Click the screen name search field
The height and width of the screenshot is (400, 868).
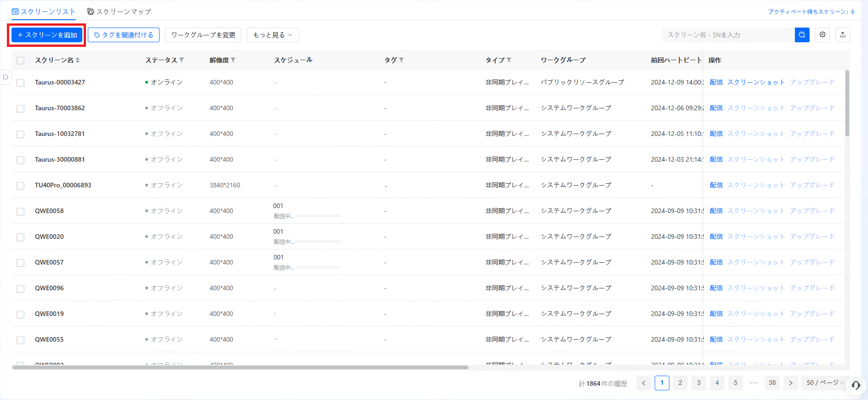tap(728, 35)
